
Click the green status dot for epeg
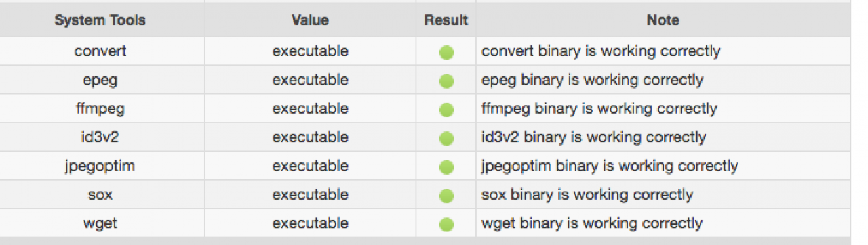click(446, 81)
